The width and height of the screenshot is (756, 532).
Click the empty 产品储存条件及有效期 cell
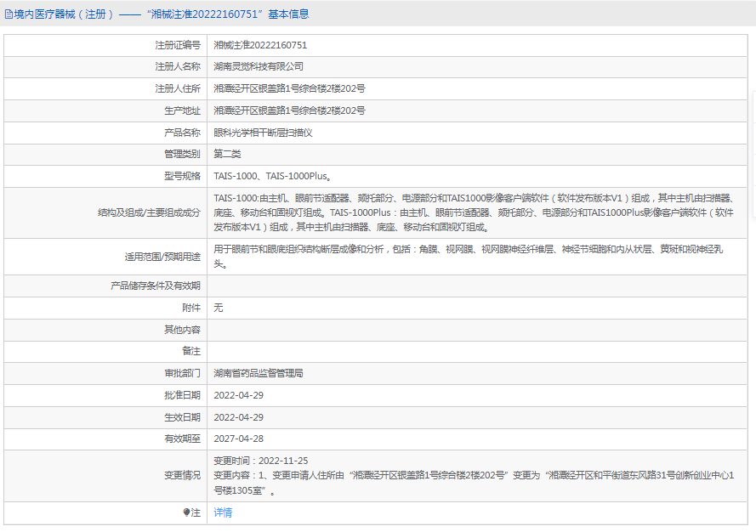click(x=476, y=286)
